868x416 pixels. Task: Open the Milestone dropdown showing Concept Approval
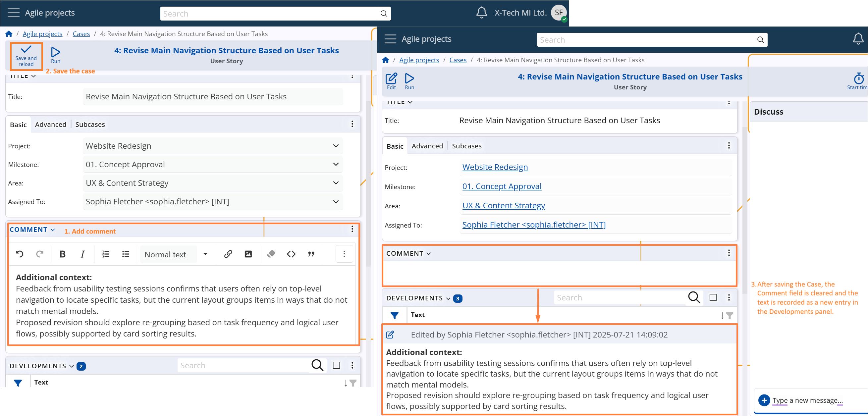213,164
